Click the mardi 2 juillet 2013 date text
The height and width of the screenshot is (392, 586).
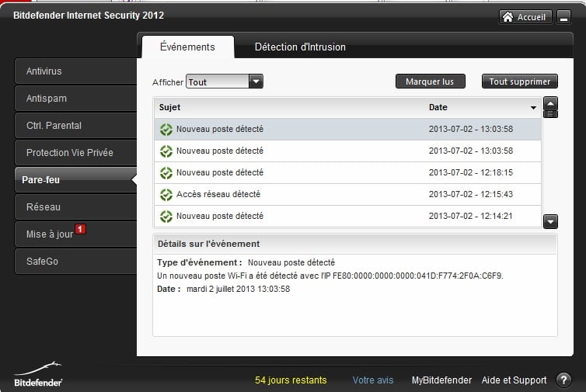(238, 289)
